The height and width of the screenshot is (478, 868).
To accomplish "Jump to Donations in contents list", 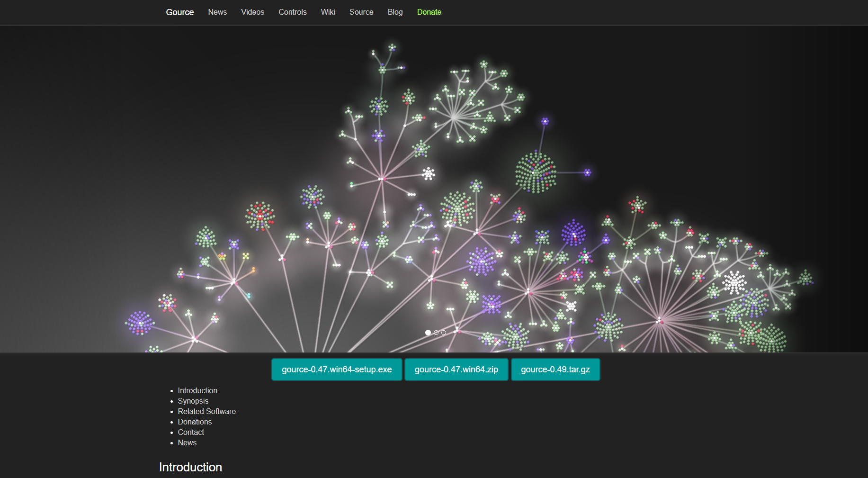I will [195, 422].
